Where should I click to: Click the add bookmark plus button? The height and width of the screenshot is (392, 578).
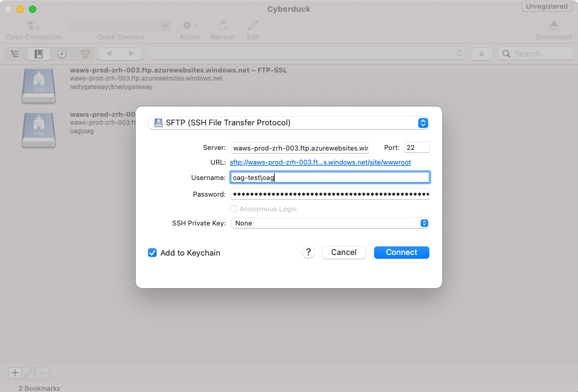pyautogui.click(x=14, y=373)
